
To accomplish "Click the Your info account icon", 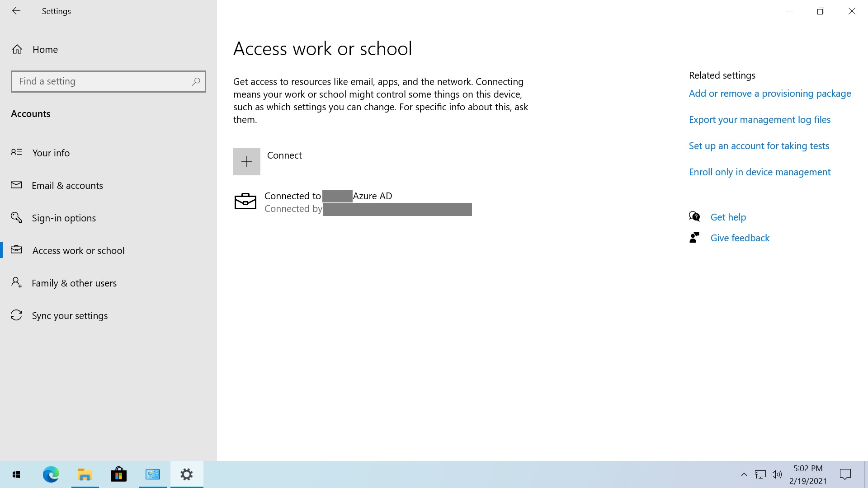I will (16, 152).
